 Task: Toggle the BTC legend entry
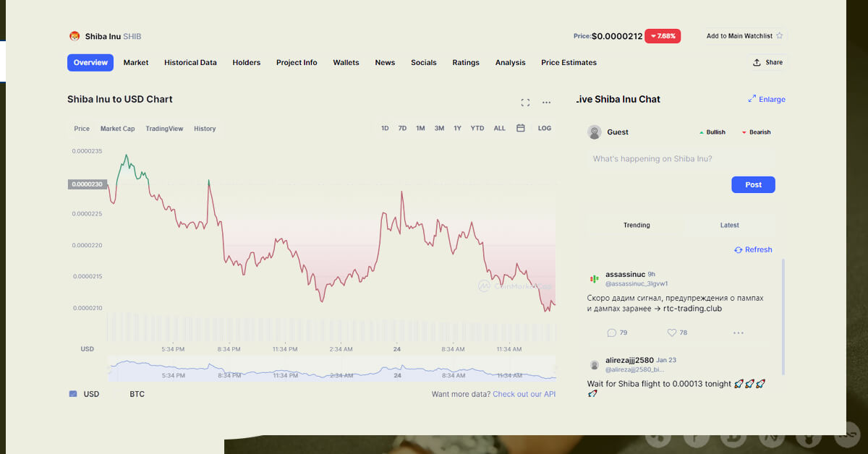(137, 394)
